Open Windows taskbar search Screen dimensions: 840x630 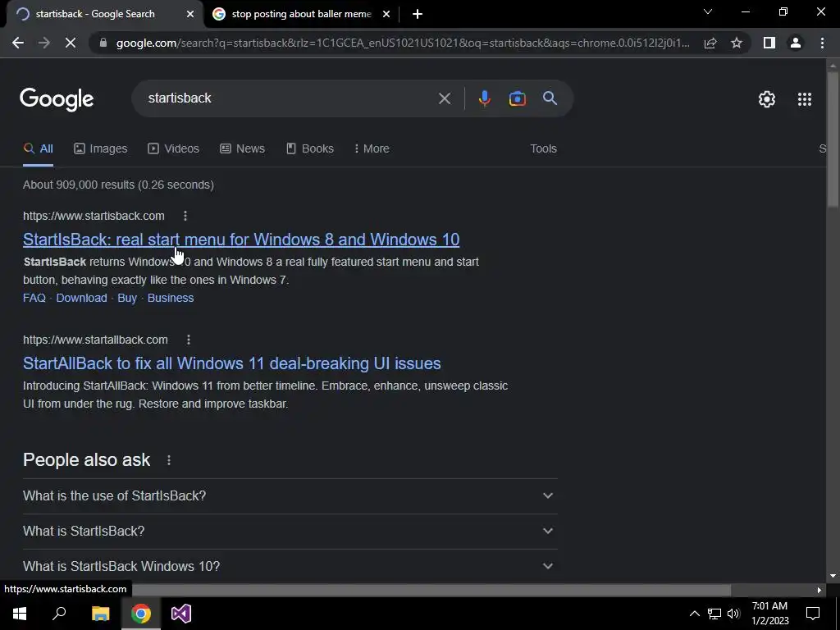(x=59, y=614)
